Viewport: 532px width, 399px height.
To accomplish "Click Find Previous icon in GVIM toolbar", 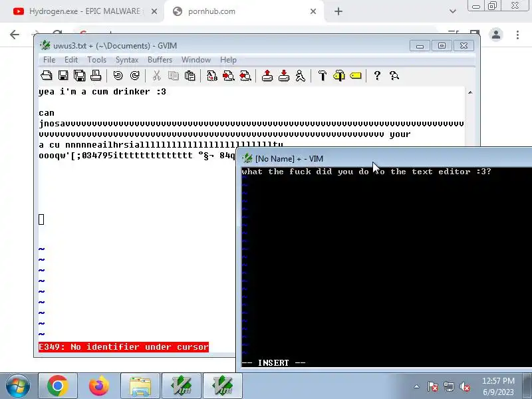I will click(245, 75).
